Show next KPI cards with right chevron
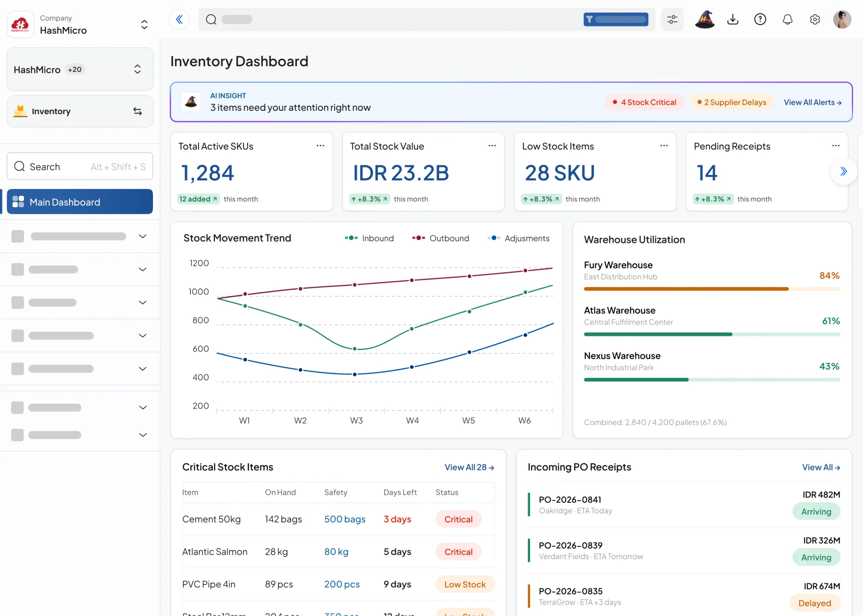863x616 pixels. [x=843, y=172]
